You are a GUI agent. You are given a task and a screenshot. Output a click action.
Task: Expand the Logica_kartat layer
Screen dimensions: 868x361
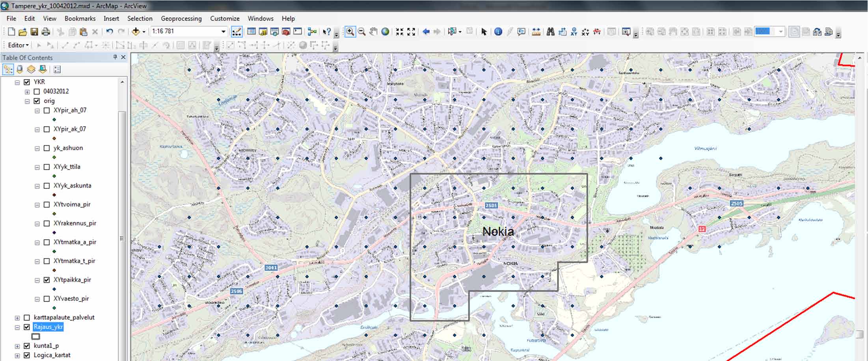pos(17,356)
